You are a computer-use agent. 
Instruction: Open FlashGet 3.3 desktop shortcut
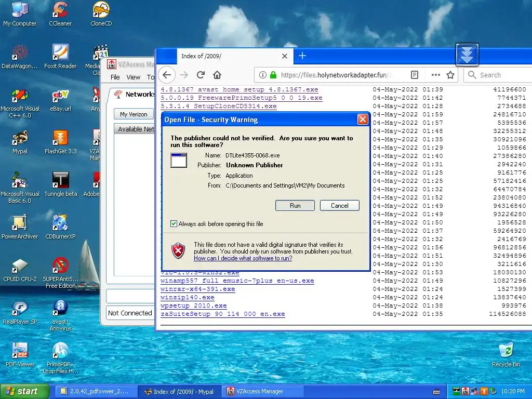click(x=60, y=142)
